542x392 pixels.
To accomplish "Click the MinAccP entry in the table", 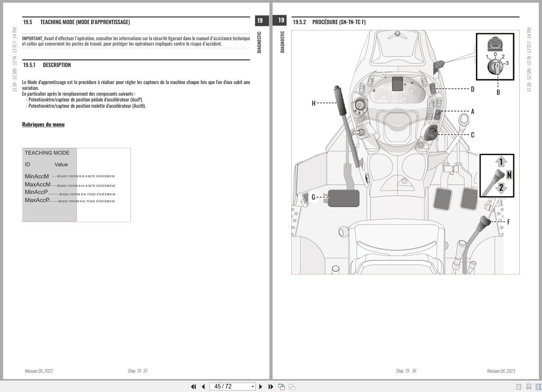I will (36, 192).
